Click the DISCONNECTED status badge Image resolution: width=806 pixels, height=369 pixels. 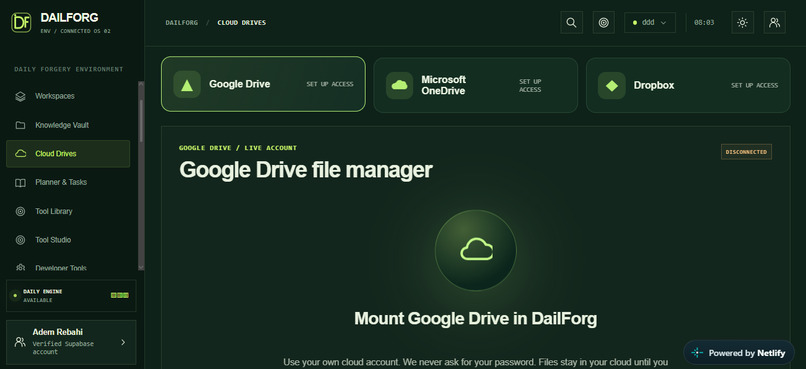click(746, 152)
